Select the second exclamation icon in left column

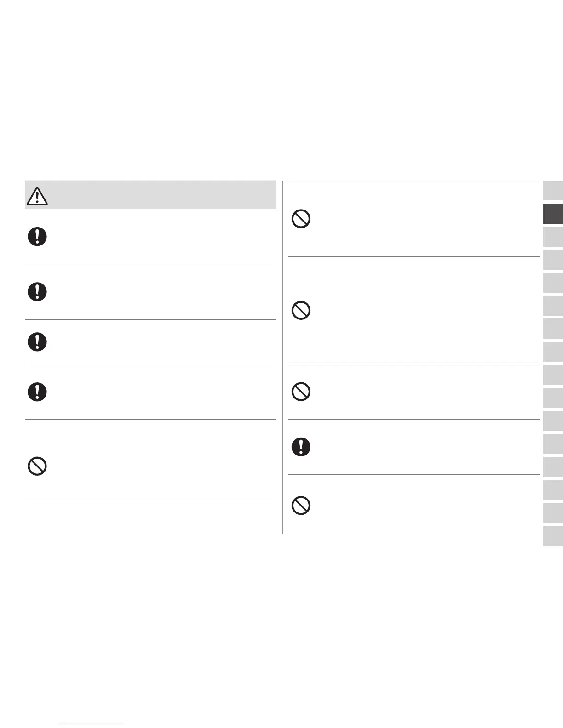[37, 292]
